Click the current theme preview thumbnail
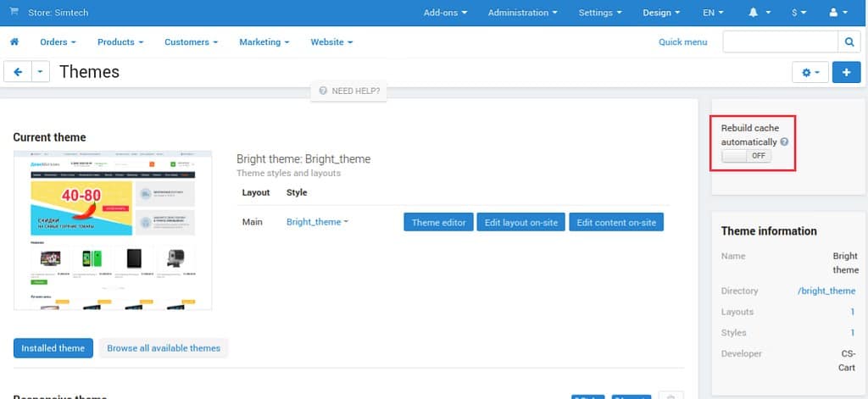This screenshot has height=399, width=868. pos(113,230)
